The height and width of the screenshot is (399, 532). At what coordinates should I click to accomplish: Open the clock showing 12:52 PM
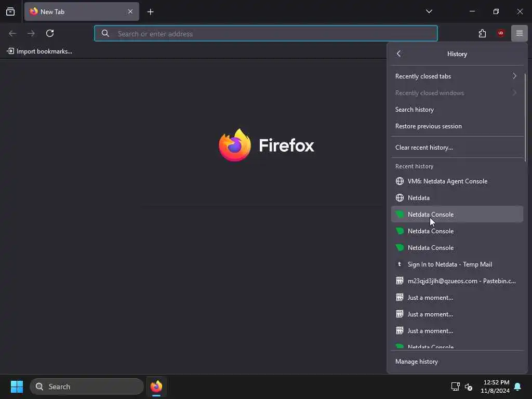tap(495, 387)
